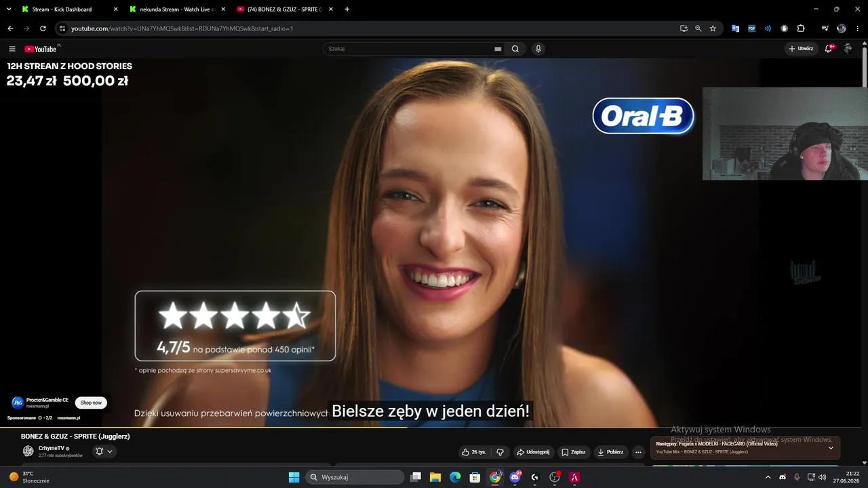Expand the Następny playlist panel chevron
The width and height of the screenshot is (868, 488).
[x=831, y=447]
